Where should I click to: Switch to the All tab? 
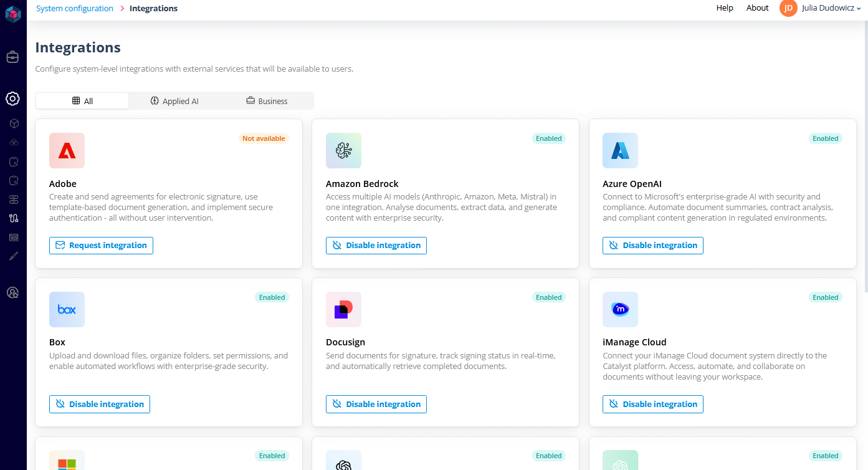pos(82,101)
